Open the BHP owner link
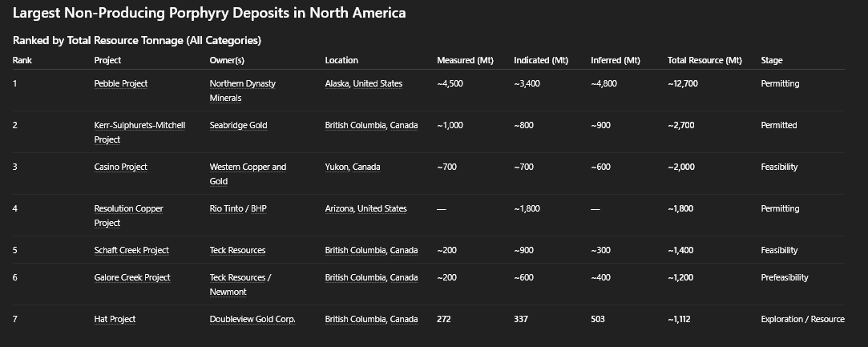This screenshot has width=868, height=347. [x=257, y=208]
